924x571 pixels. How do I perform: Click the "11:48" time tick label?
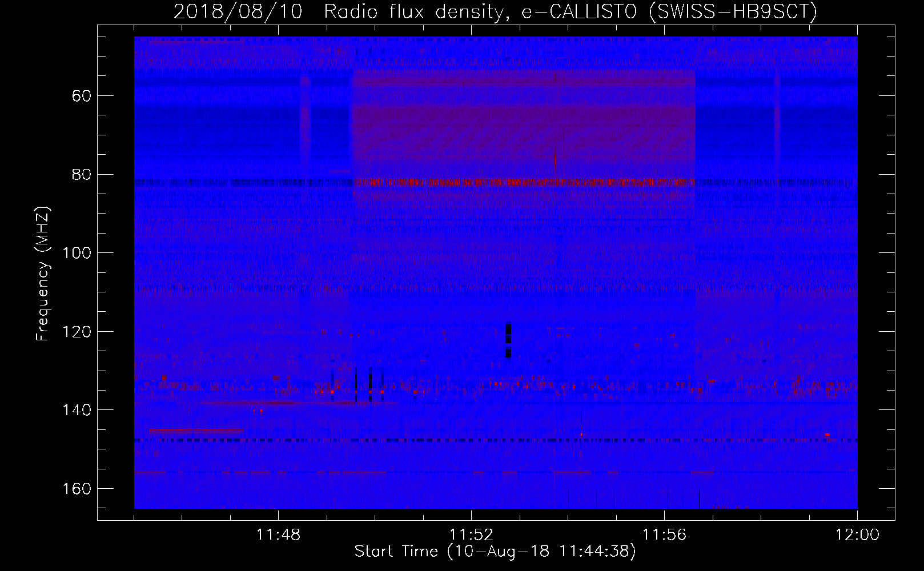click(x=278, y=535)
